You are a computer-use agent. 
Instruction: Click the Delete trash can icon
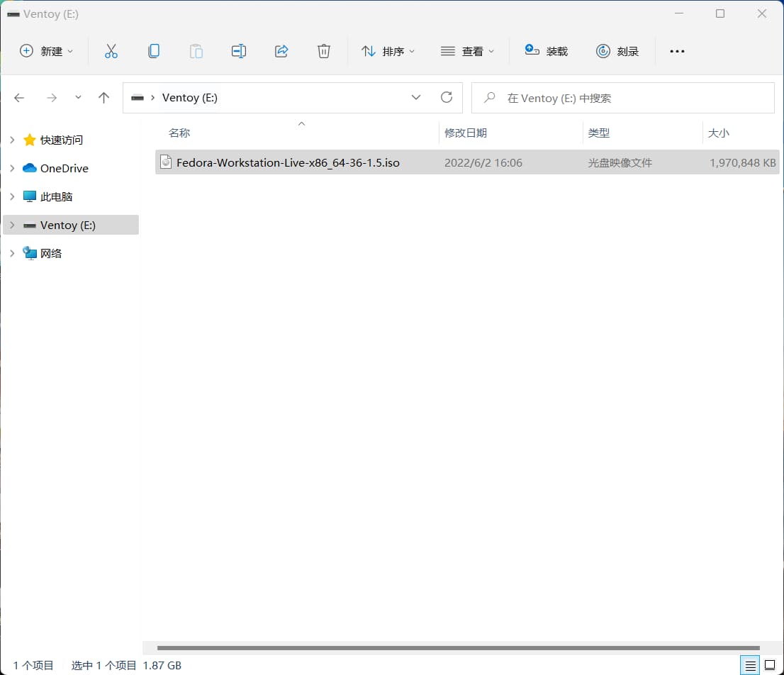pos(324,51)
